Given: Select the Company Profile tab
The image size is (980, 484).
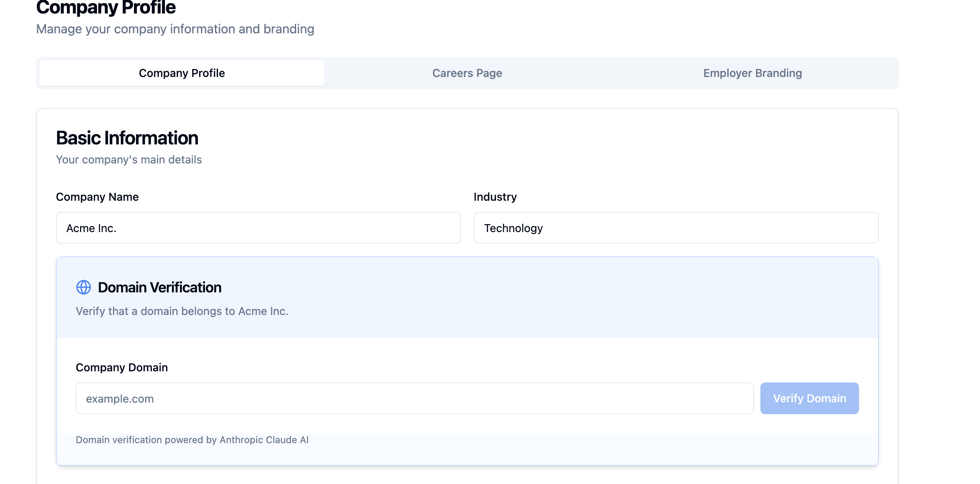Looking at the screenshot, I should (182, 73).
